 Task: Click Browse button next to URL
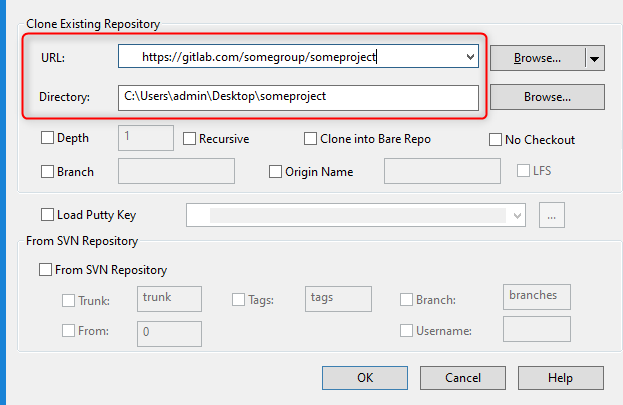pyautogui.click(x=537, y=58)
